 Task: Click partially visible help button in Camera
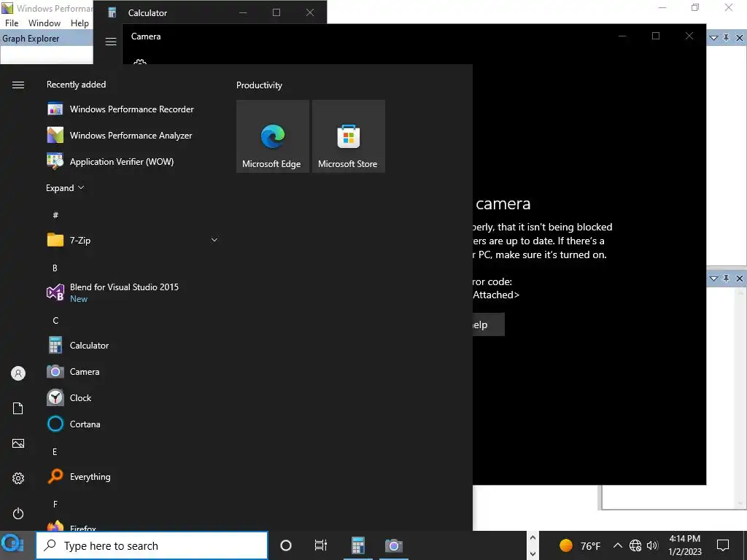pos(488,324)
